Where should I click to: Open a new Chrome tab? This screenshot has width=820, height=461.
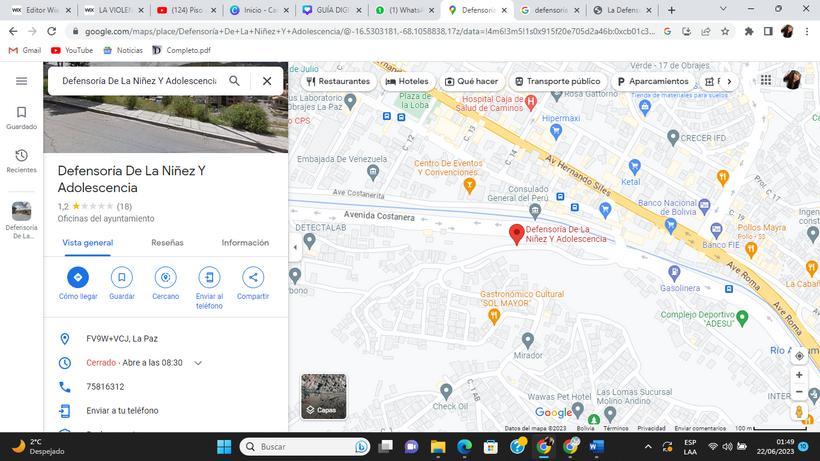click(671, 10)
